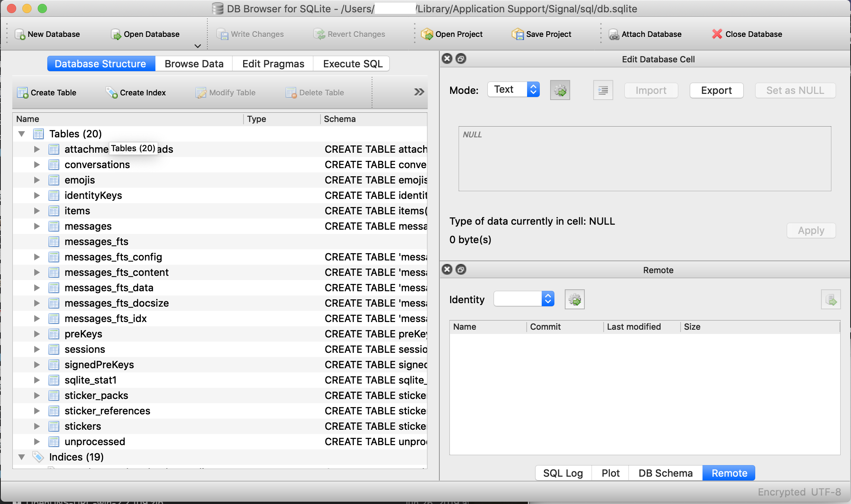Image resolution: width=851 pixels, height=504 pixels.
Task: Click the Indices tag icon
Action: click(x=38, y=457)
